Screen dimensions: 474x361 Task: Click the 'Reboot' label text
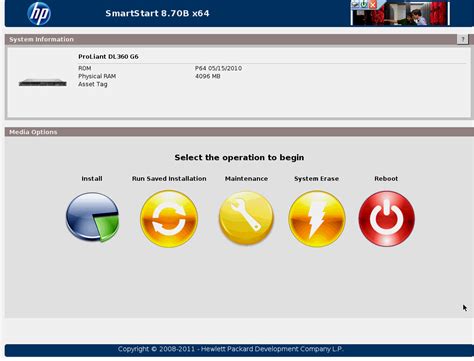coord(386,179)
